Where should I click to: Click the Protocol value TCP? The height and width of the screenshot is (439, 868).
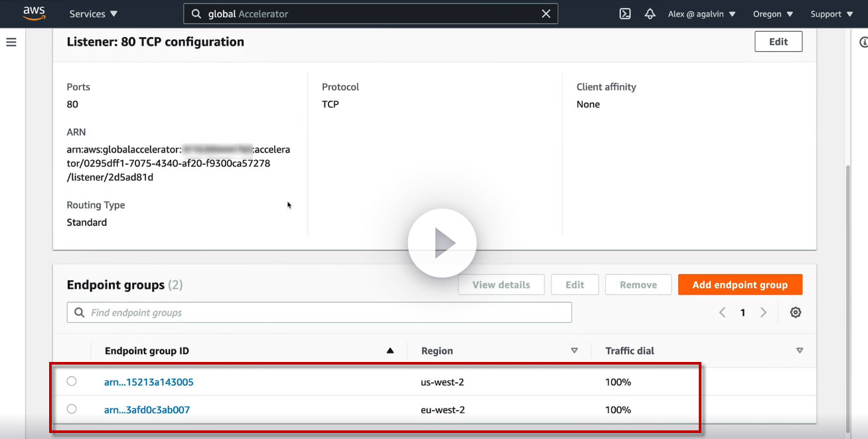(330, 104)
